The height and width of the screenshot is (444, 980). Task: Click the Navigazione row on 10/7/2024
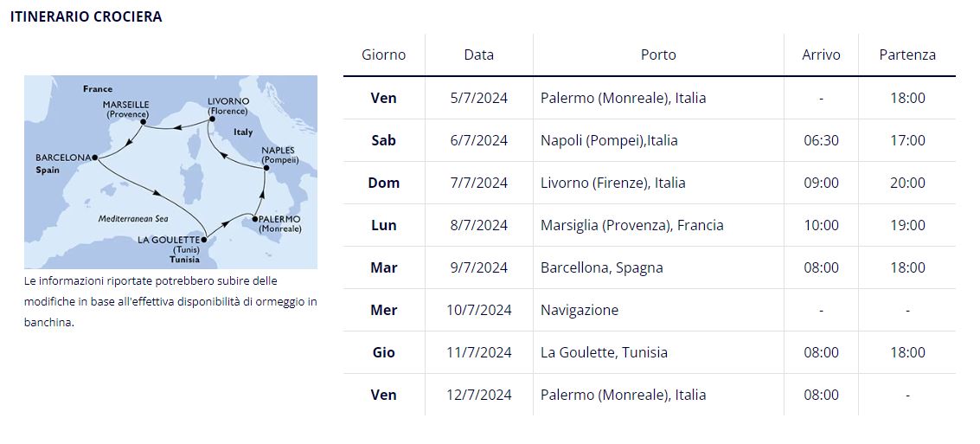[650, 310]
